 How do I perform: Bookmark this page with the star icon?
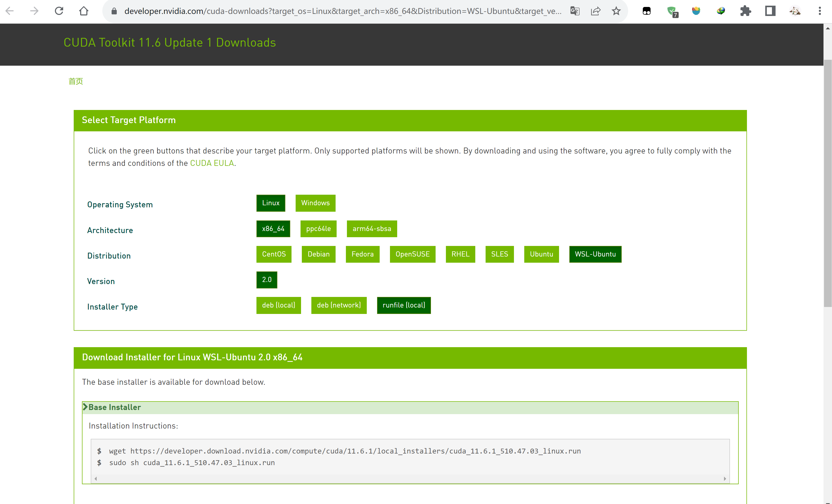pyautogui.click(x=616, y=11)
